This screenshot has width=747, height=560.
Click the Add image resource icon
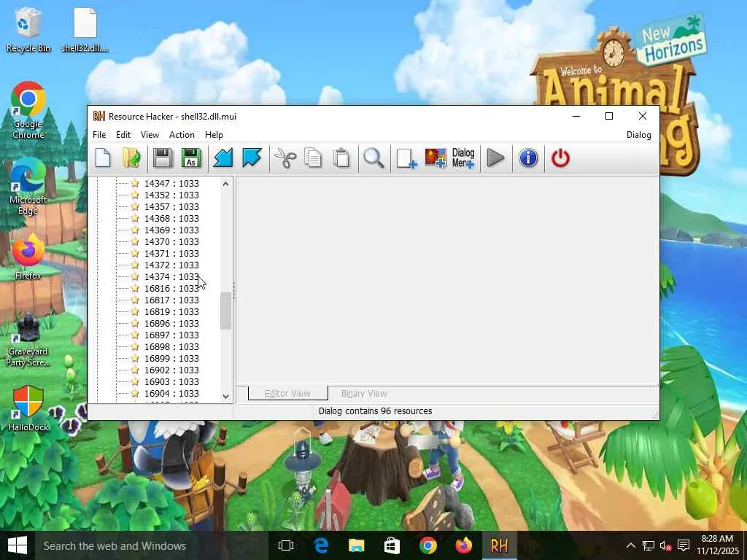coord(436,158)
